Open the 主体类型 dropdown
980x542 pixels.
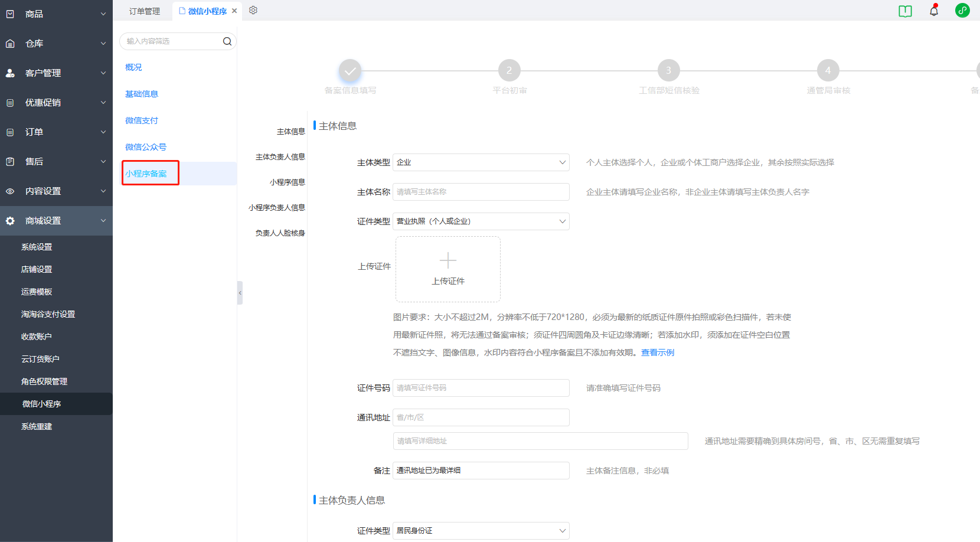tap(481, 162)
